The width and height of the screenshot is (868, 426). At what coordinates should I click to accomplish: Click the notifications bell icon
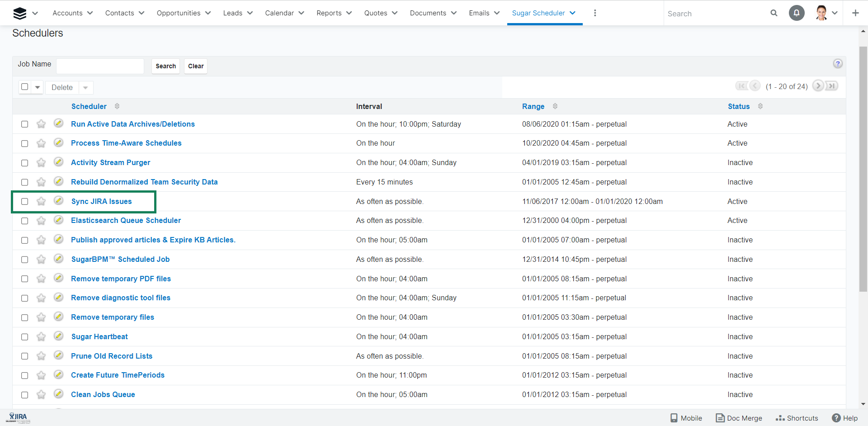[797, 13]
